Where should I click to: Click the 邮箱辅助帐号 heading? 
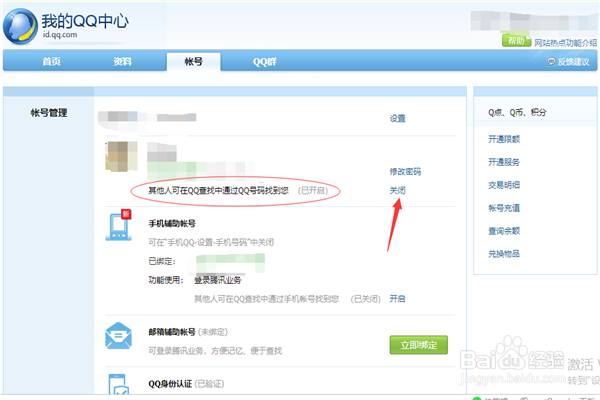(x=172, y=332)
